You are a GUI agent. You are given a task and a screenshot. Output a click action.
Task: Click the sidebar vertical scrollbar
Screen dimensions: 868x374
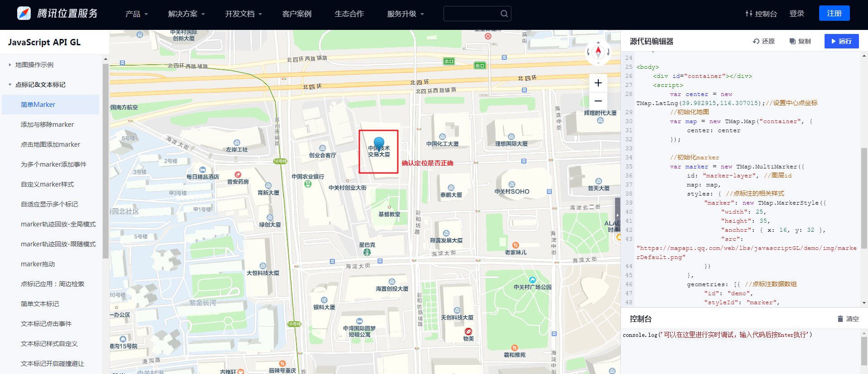tap(105, 161)
